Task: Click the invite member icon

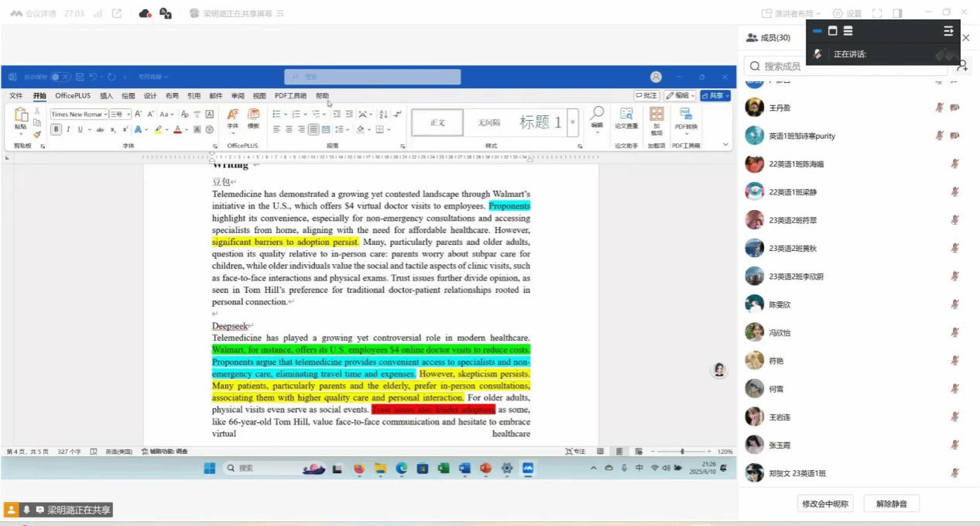Action: coord(962,66)
